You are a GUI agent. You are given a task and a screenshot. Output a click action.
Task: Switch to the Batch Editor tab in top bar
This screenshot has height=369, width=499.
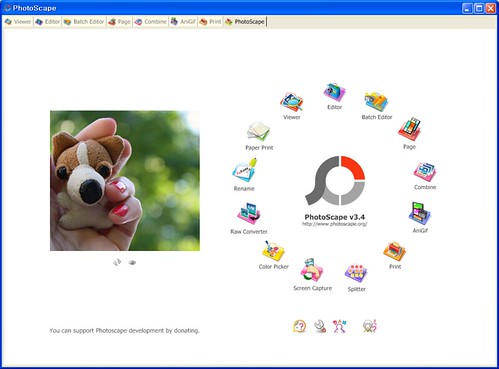[x=84, y=22]
